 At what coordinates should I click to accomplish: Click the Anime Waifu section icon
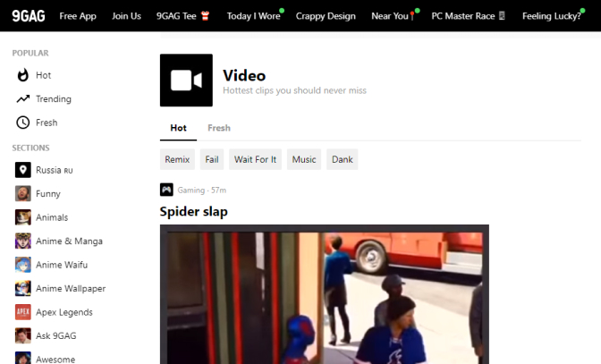(23, 265)
